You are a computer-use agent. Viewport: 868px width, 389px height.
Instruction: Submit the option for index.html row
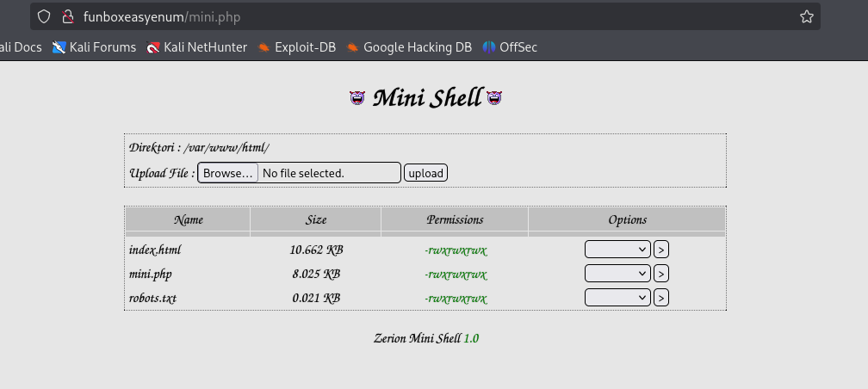[x=661, y=250]
